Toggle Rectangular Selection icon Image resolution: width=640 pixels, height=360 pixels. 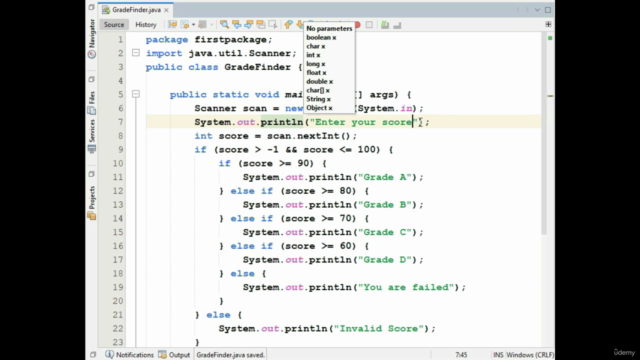[272, 25]
